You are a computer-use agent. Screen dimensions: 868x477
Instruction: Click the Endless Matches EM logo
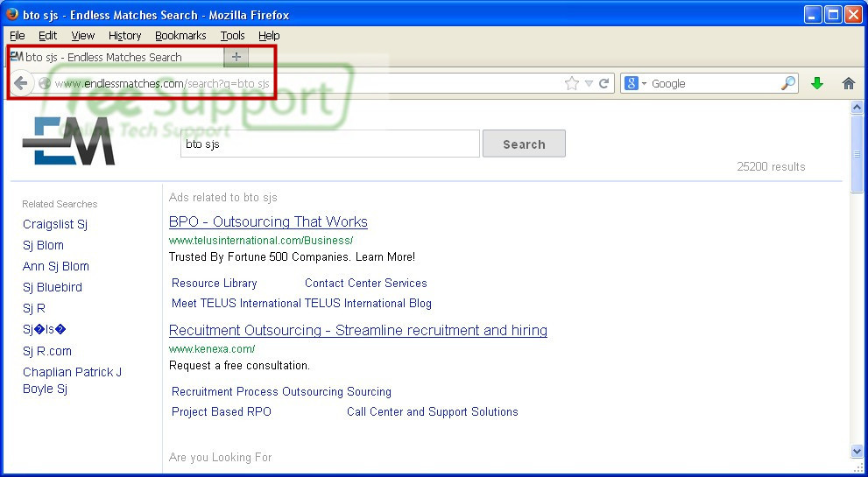pos(68,142)
